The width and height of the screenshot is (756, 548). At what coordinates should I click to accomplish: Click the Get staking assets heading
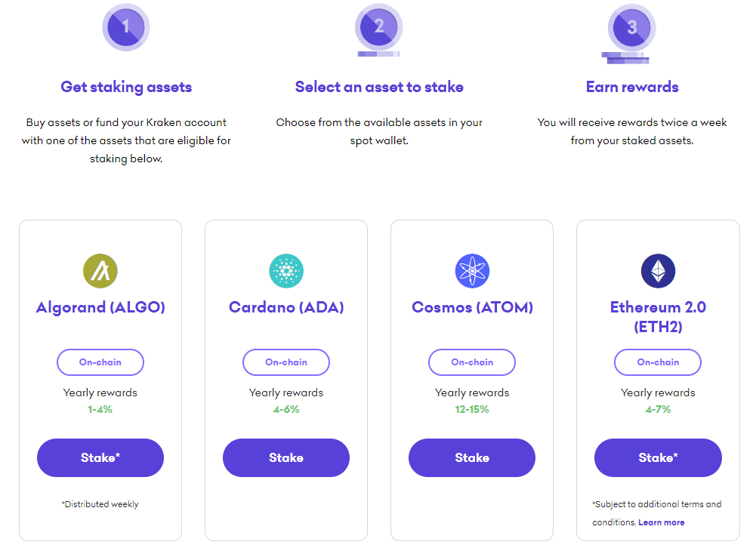[126, 88]
